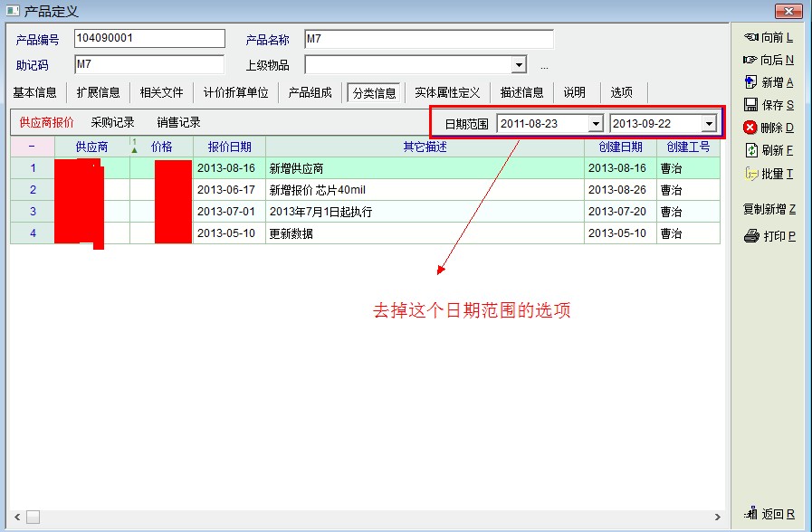Viewport: 812px width, 532px height.
Task: Expand the 上级物品 combo box
Action: pos(519,65)
